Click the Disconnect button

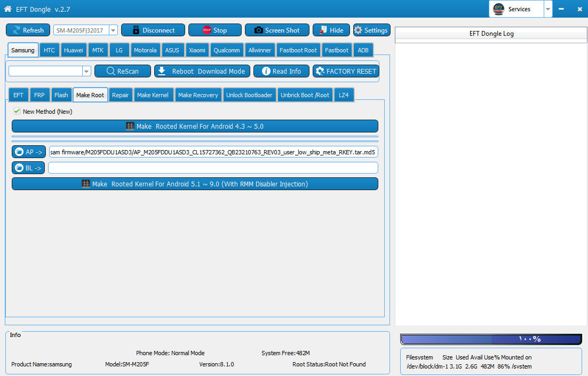point(153,30)
